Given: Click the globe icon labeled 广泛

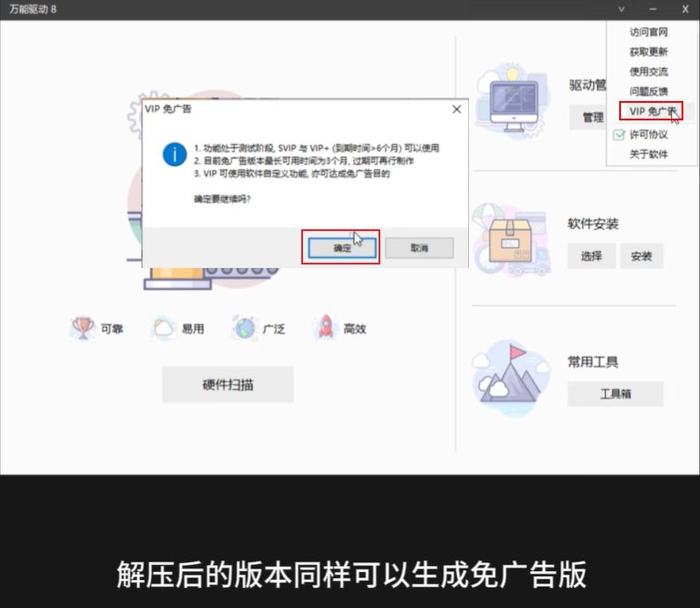Looking at the screenshot, I should pyautogui.click(x=245, y=329).
